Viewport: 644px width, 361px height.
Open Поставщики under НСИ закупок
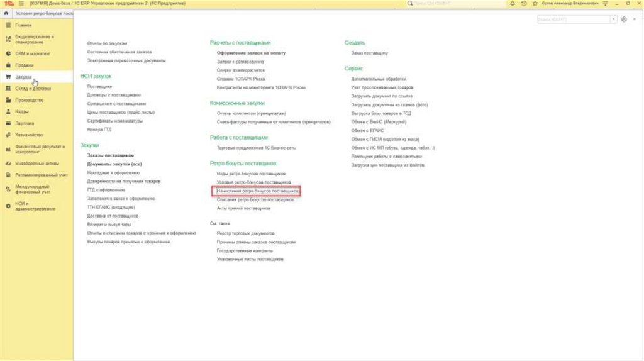coord(99,86)
